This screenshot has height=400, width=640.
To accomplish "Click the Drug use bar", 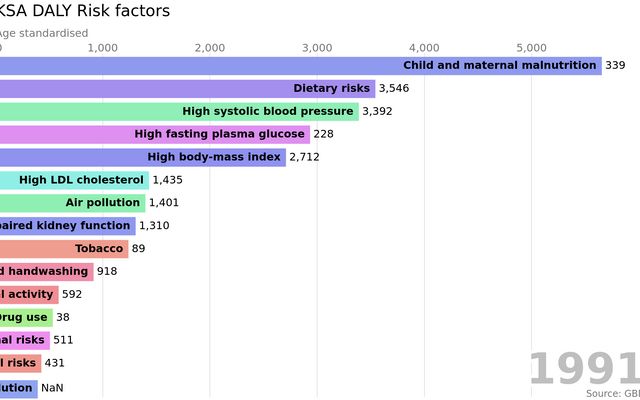I will click(26, 318).
